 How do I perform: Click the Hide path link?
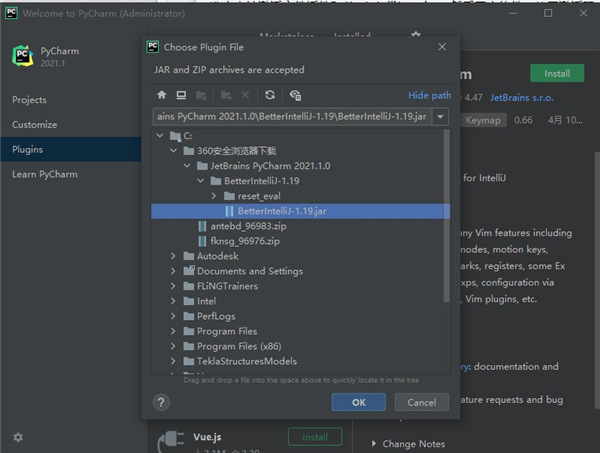[x=429, y=95]
